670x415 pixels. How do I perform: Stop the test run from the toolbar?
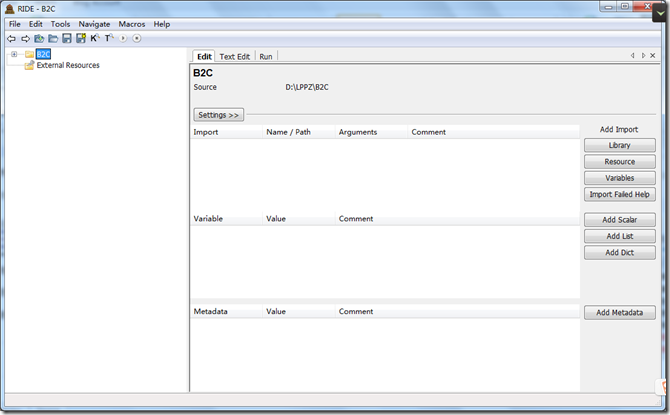click(137, 38)
